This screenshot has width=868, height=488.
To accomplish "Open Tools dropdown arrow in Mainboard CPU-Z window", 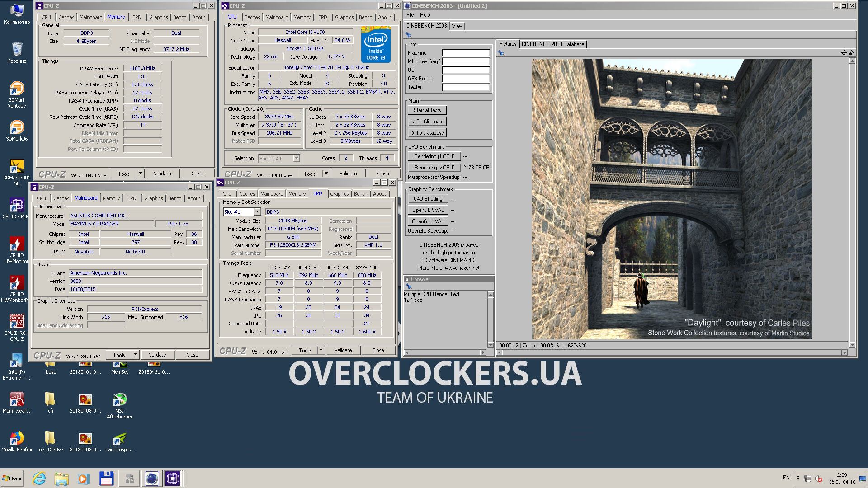I will point(135,355).
